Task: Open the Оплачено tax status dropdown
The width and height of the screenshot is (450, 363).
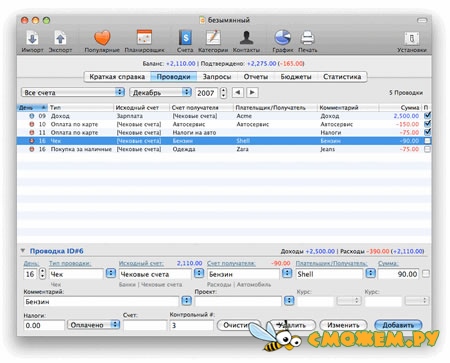Action: 93,325
